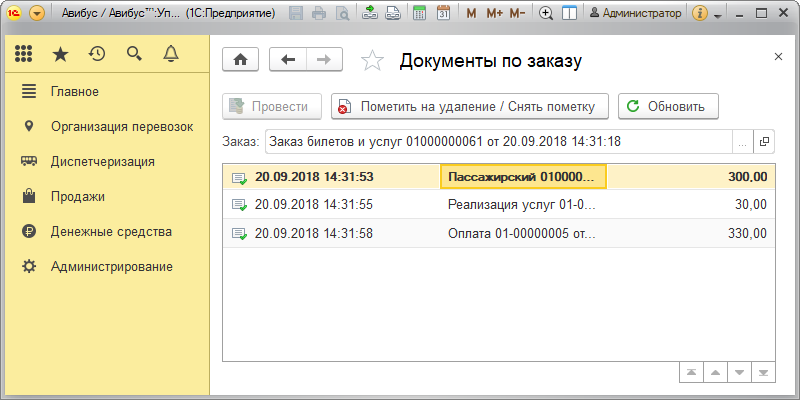This screenshot has width=800, height=400.
Task: Navigate back with the left arrow
Action: click(x=288, y=60)
